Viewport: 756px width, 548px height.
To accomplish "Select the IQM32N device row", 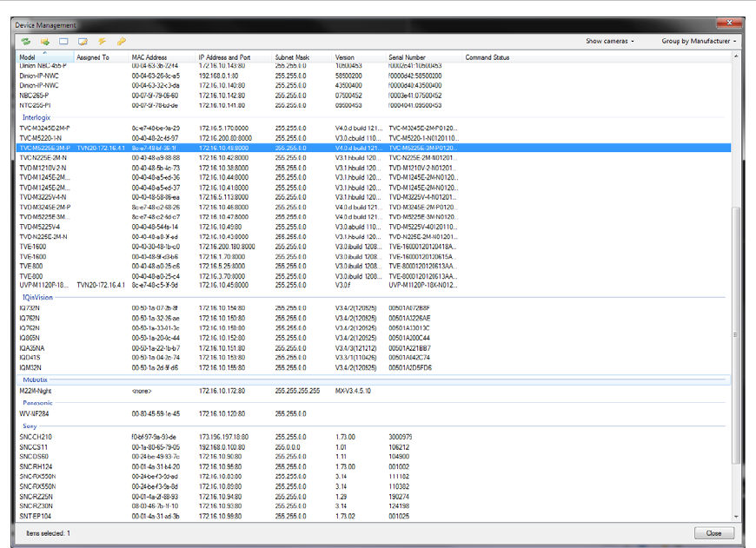I will [x=374, y=367].
